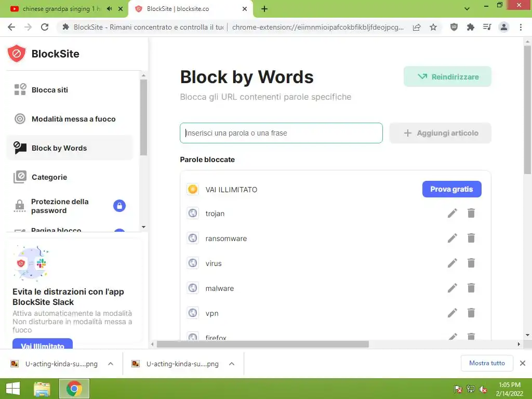Screen dimensions: 532x399
Task: Expand options for second downloaded png
Action: pyautogui.click(x=232, y=364)
